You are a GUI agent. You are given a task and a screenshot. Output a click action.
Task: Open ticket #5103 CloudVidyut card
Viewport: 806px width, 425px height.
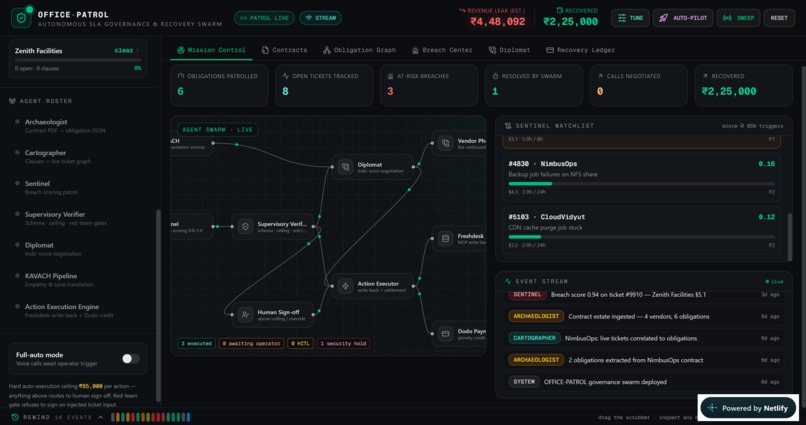641,230
